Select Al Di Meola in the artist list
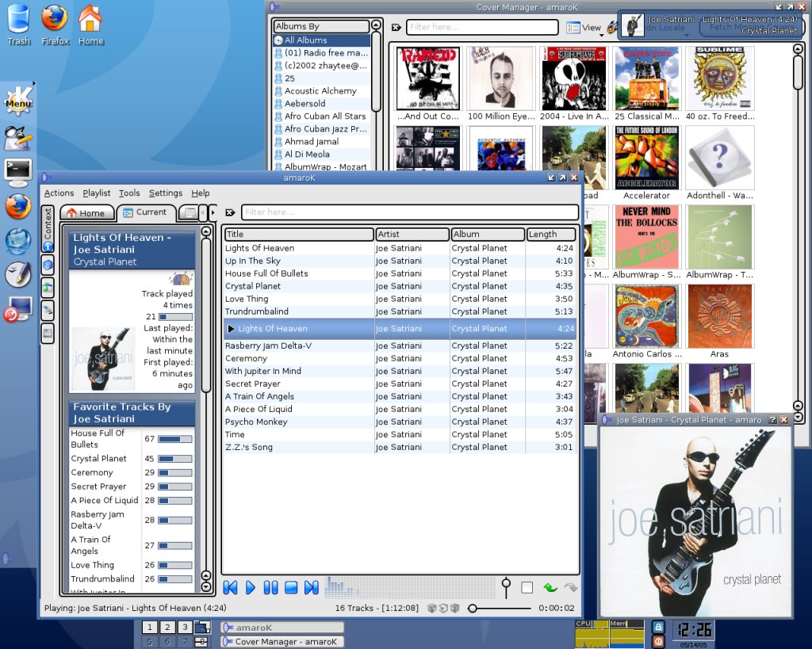812x649 pixels. click(322, 155)
